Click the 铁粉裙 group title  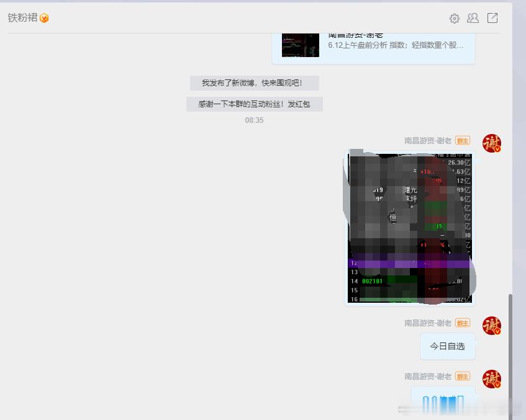[22, 18]
